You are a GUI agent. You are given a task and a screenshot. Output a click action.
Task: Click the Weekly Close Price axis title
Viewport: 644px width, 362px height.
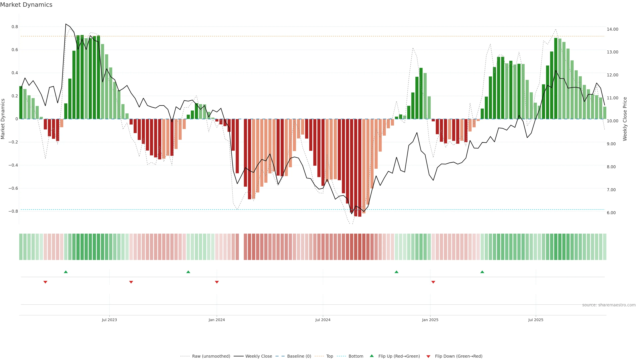pyautogui.click(x=625, y=119)
